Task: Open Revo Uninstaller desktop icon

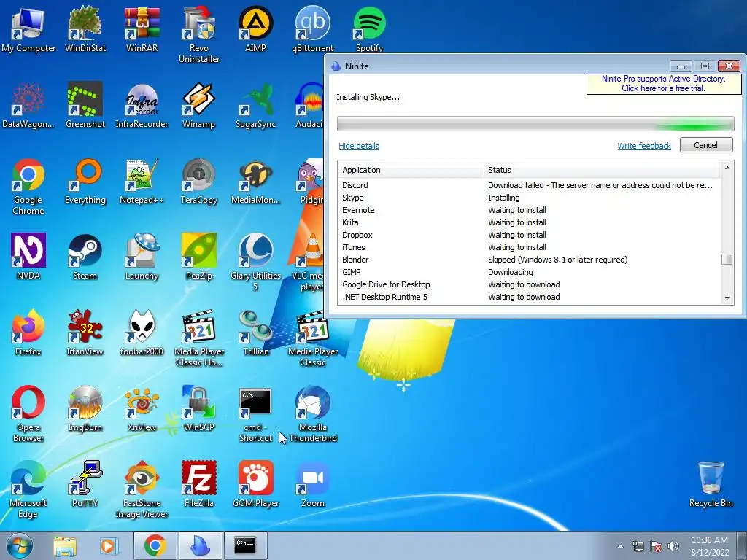Action: pyautogui.click(x=198, y=34)
